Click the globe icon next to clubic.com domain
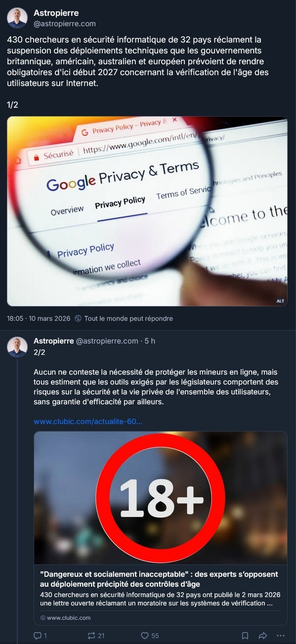The width and height of the screenshot is (296, 644). [x=42, y=618]
